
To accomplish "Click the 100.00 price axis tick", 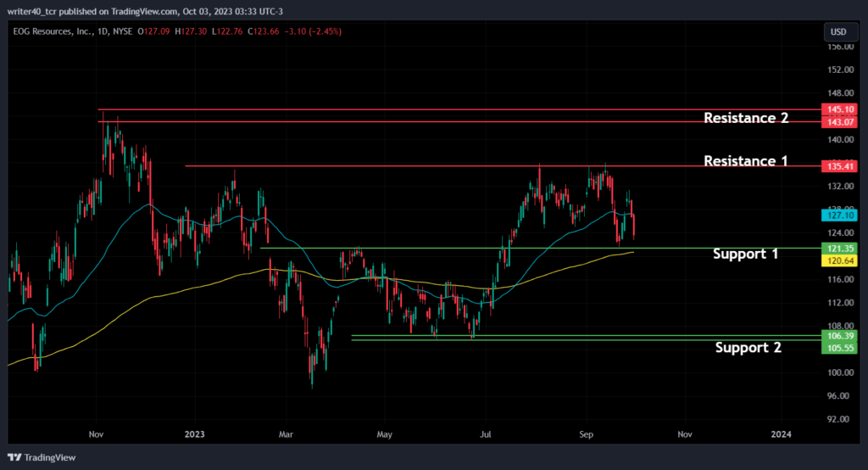I will point(840,372).
